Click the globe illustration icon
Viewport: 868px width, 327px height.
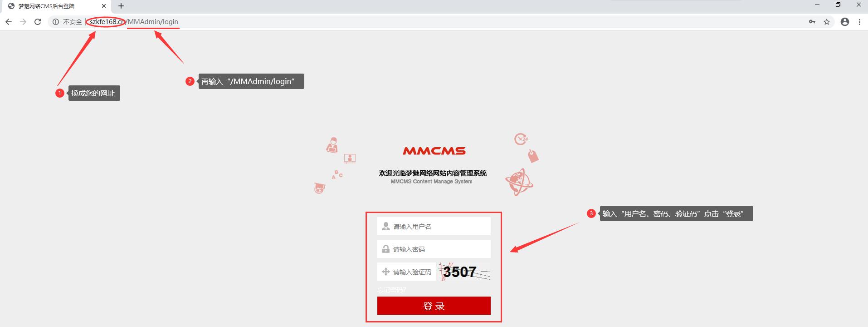519,182
